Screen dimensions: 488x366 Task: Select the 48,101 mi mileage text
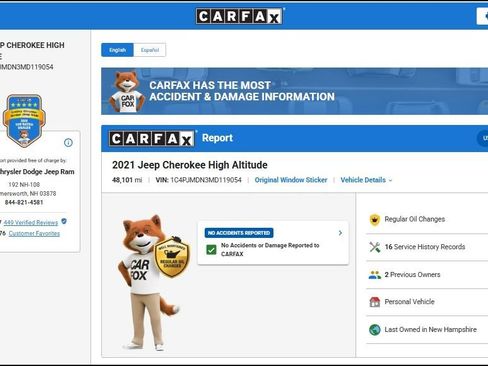pyautogui.click(x=127, y=180)
